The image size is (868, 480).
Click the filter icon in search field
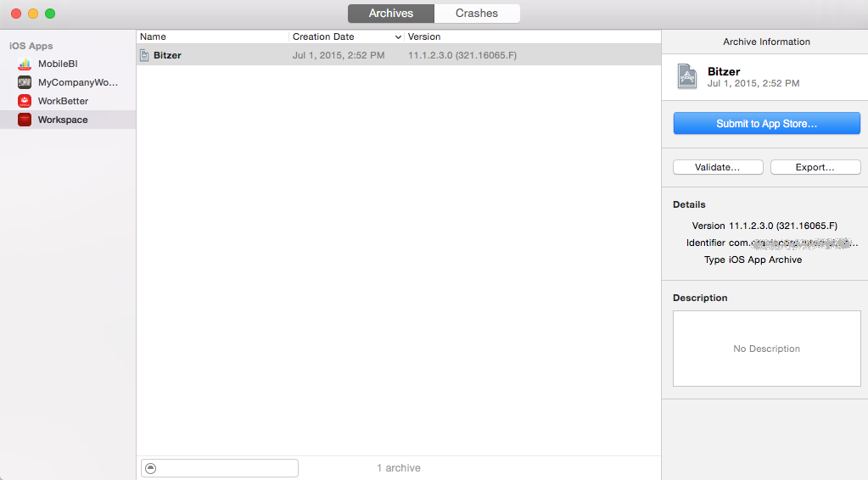150,468
